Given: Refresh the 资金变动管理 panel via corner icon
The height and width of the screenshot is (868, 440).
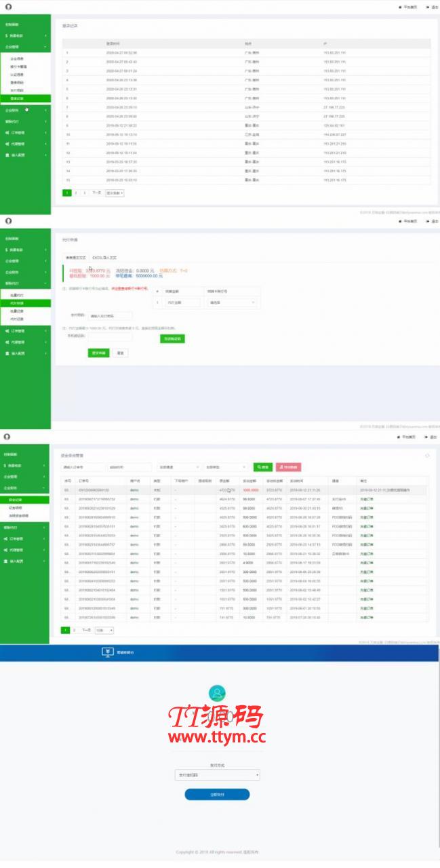Looking at the screenshot, I should [427, 456].
